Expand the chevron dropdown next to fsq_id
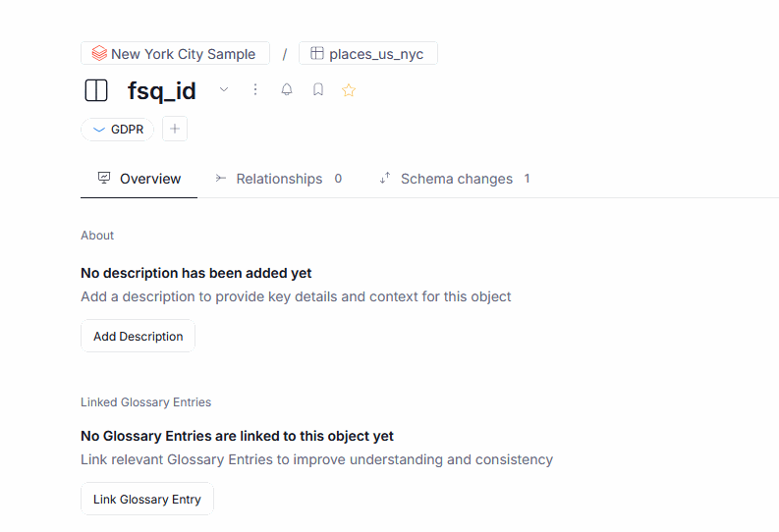 click(x=224, y=90)
